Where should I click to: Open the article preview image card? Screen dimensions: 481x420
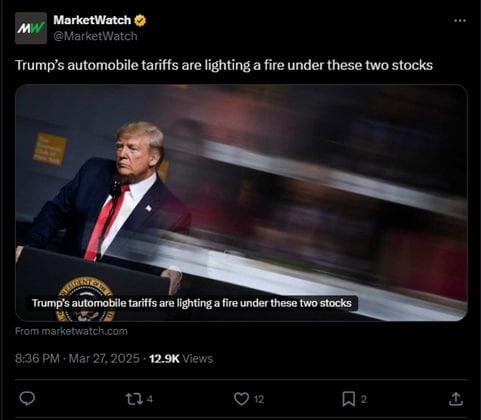(241, 203)
